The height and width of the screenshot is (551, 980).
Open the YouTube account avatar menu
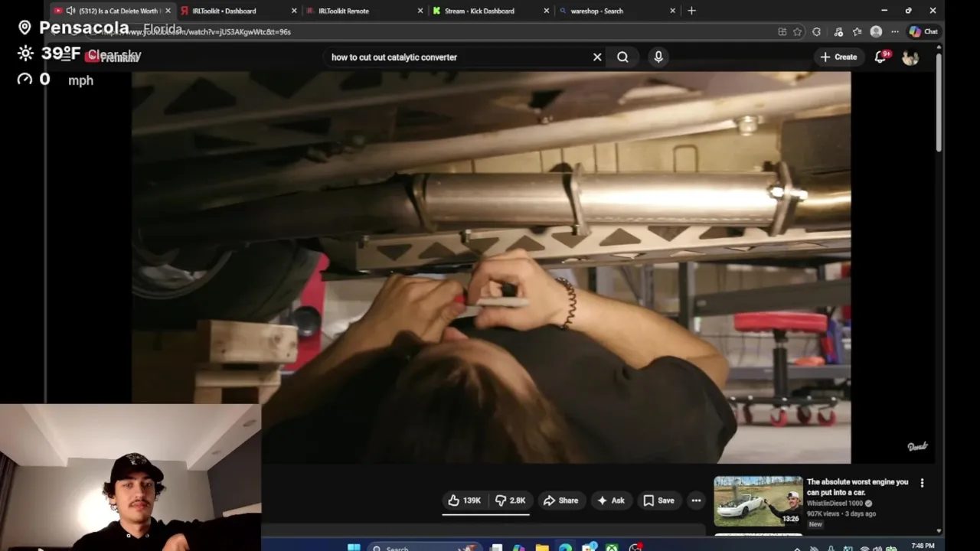point(910,57)
